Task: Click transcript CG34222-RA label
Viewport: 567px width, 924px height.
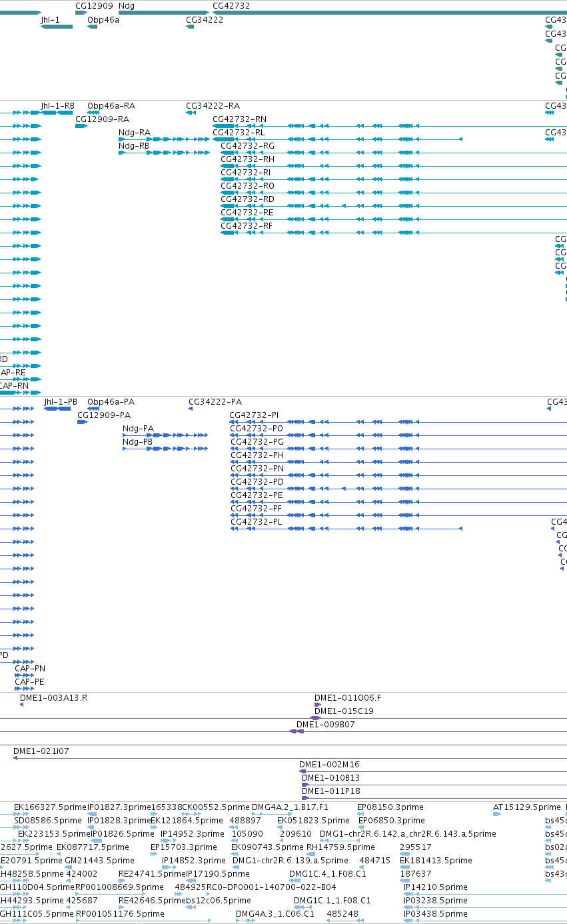Action: (x=213, y=105)
